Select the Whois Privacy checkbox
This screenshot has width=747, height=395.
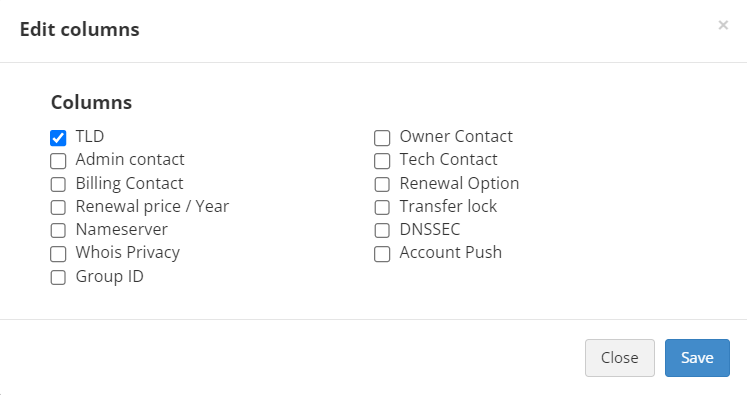58,254
